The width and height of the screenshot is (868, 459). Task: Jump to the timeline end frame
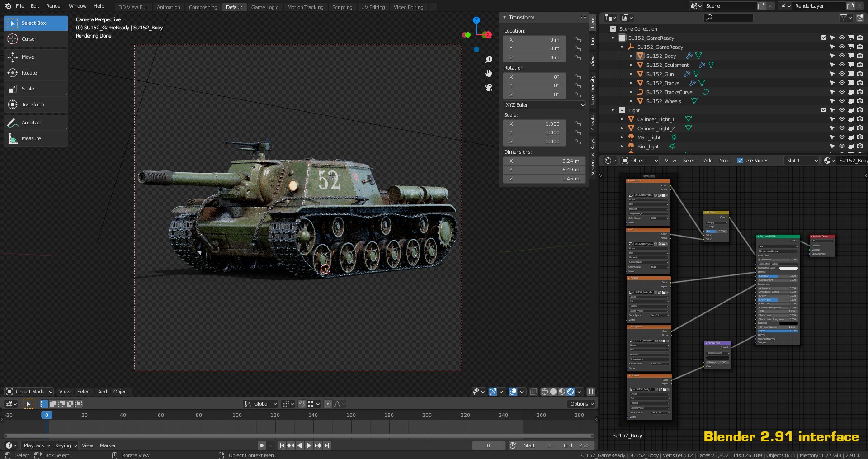327,445
